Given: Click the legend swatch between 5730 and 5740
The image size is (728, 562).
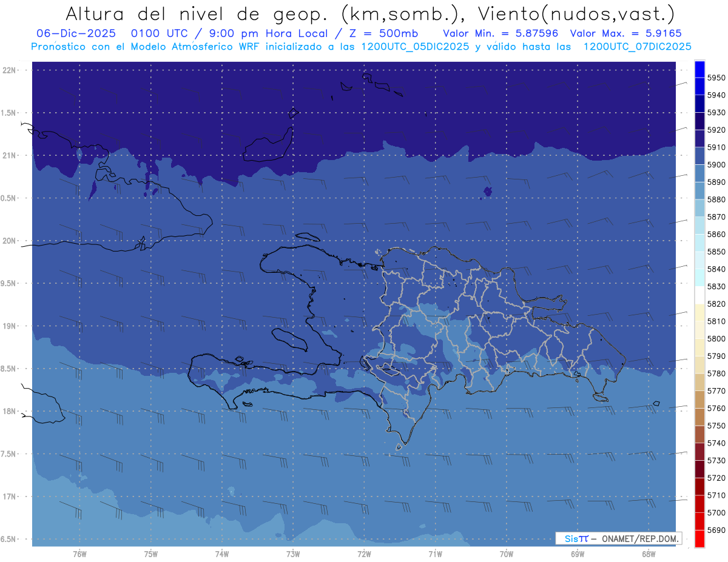Looking at the screenshot, I should (699, 452).
